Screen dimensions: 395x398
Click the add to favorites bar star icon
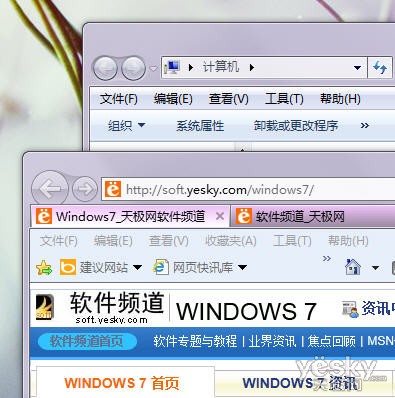pyautogui.click(x=44, y=267)
